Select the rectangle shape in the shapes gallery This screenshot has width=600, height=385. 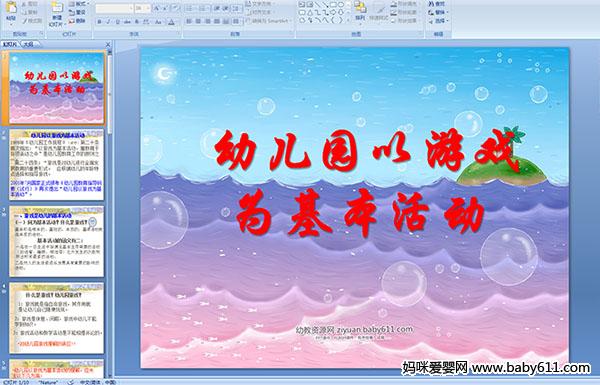pyautogui.click(x=333, y=4)
